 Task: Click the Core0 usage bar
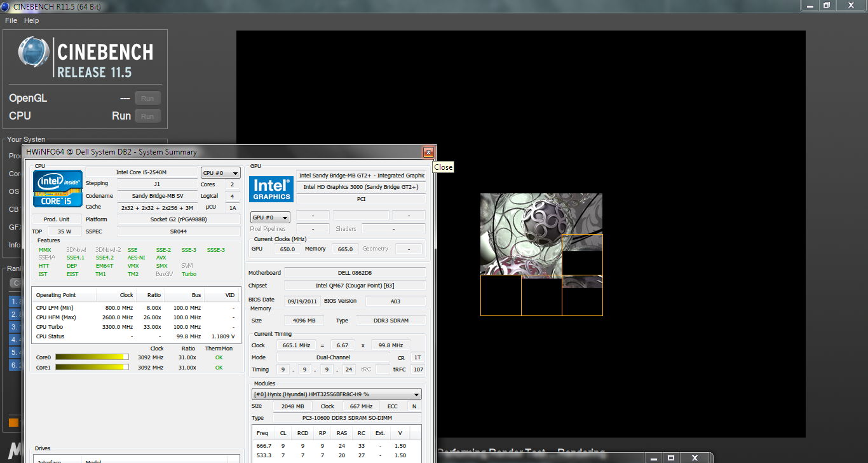point(92,357)
